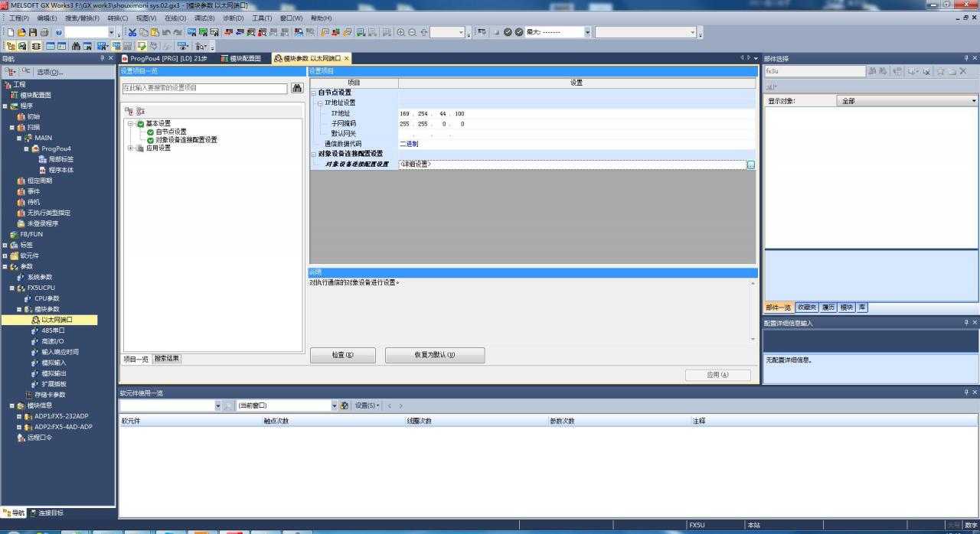980x534 pixels.
Task: Click the Paste clipboard icon
Action: coord(155,32)
